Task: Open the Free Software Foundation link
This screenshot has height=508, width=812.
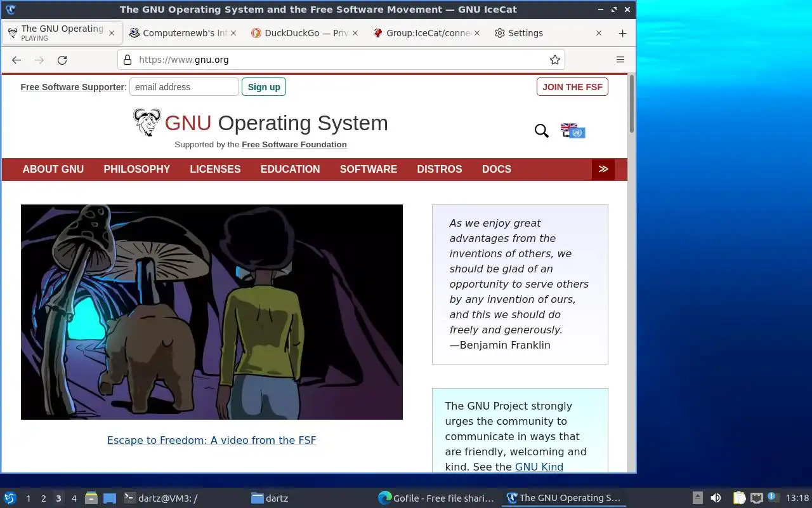Action: click(294, 144)
